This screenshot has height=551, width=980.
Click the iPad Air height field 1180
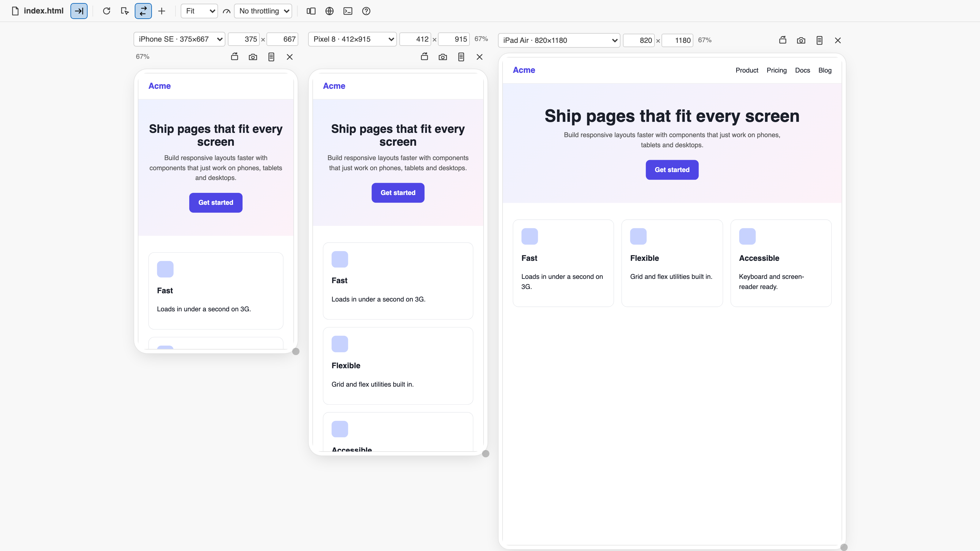click(x=677, y=40)
